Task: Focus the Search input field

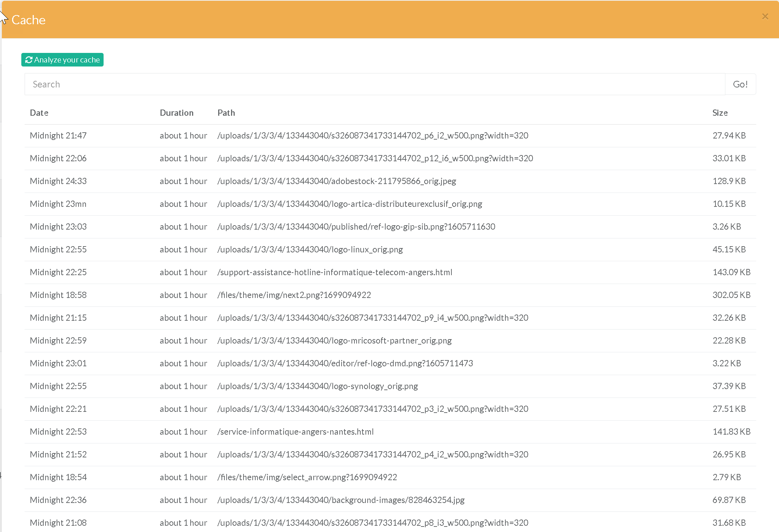Action: 375,85
